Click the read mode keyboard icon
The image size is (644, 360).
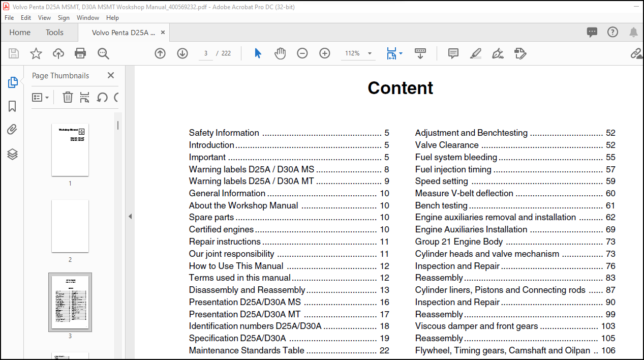[x=420, y=53]
